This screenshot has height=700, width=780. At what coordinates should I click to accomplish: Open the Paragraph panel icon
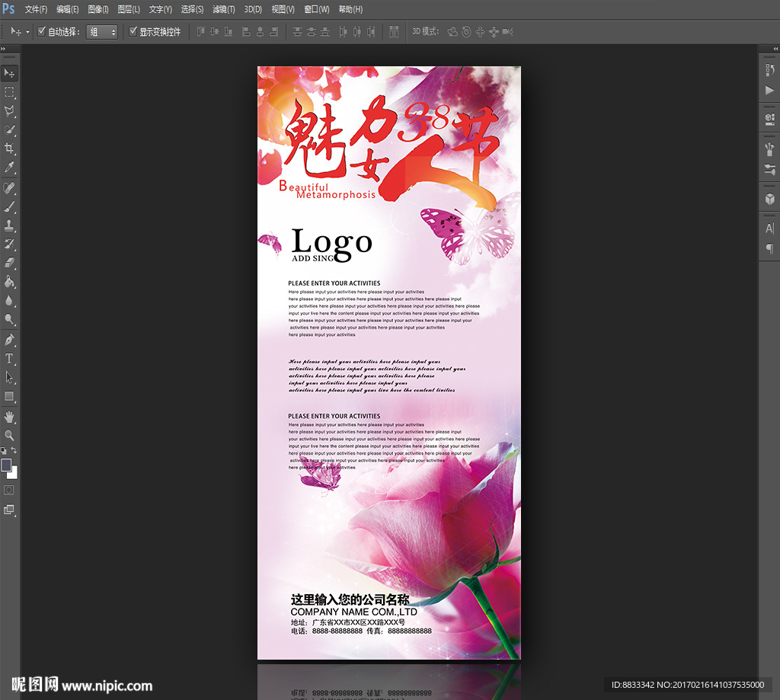pyautogui.click(x=769, y=248)
